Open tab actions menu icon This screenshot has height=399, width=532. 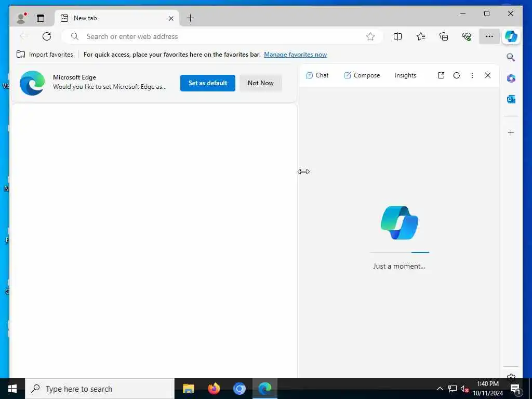(x=41, y=18)
